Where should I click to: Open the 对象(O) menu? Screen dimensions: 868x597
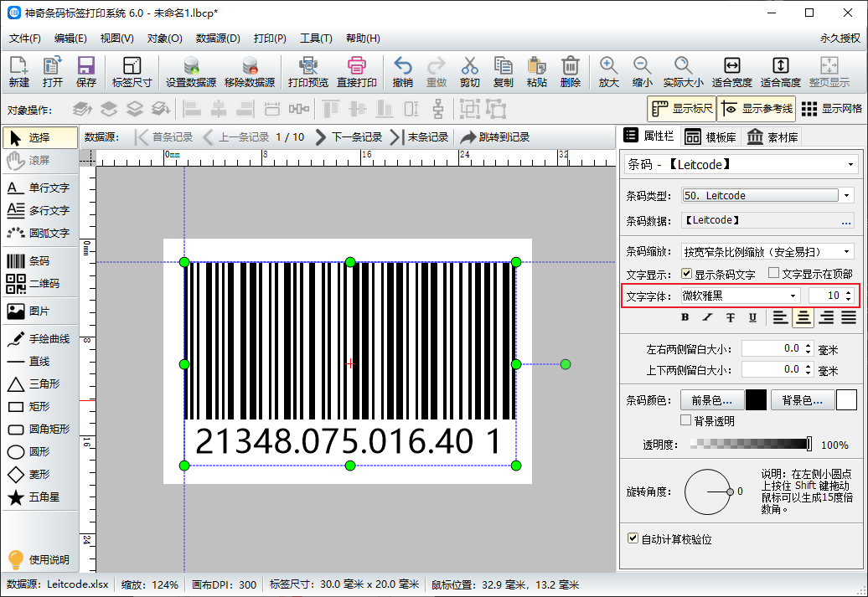(x=164, y=39)
